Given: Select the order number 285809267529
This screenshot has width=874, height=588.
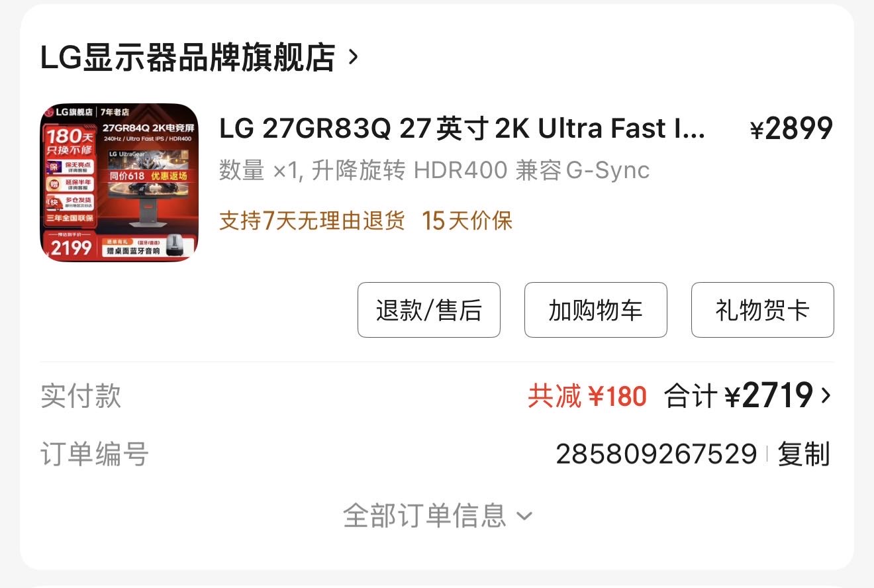Looking at the screenshot, I should [x=655, y=454].
